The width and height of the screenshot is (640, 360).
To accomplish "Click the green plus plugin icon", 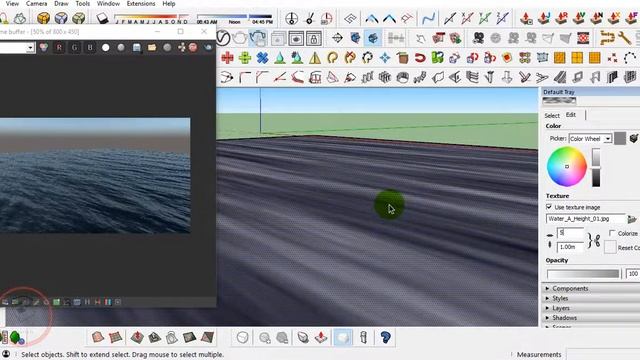I will [245, 58].
